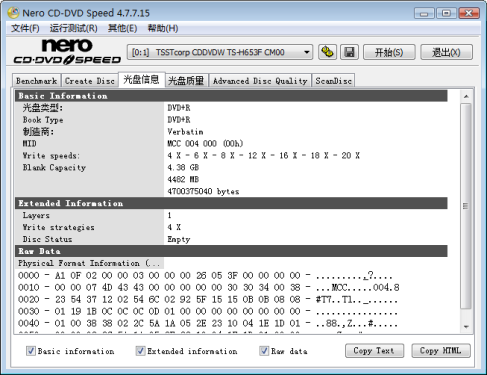This screenshot has height=375, width=487.
Task: Open the Advanced Disc Quality tab
Action: (x=260, y=81)
